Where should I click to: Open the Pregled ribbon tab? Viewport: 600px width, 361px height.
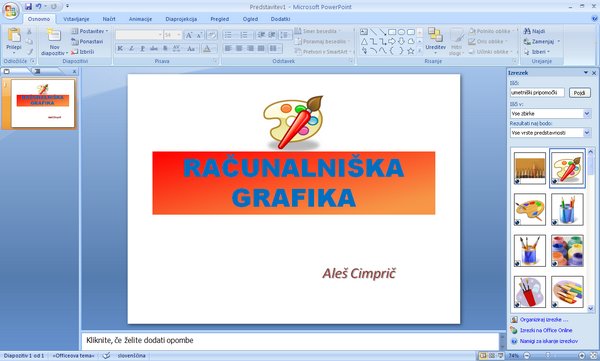coord(220,19)
